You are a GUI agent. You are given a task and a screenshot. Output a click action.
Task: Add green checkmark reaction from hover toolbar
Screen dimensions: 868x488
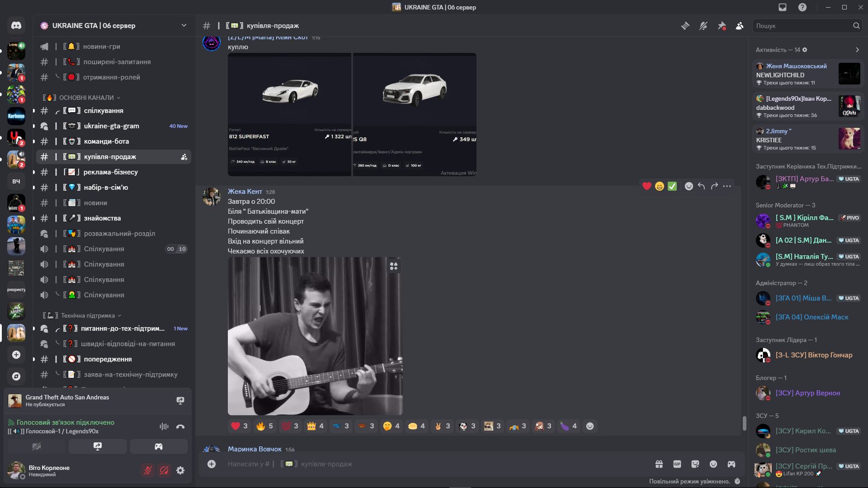pyautogui.click(x=672, y=186)
